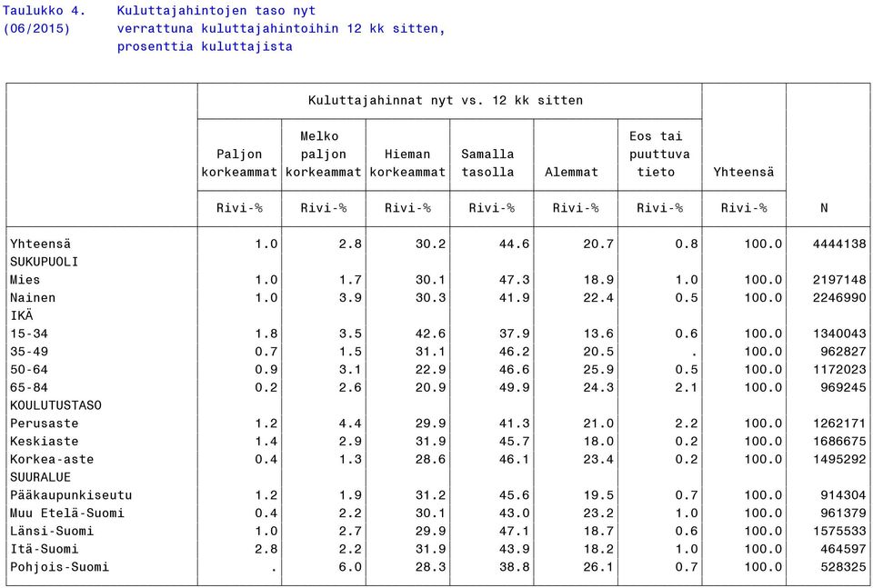
Task: Click the 'KOULUTUSTASO' group label
Action: [55, 405]
